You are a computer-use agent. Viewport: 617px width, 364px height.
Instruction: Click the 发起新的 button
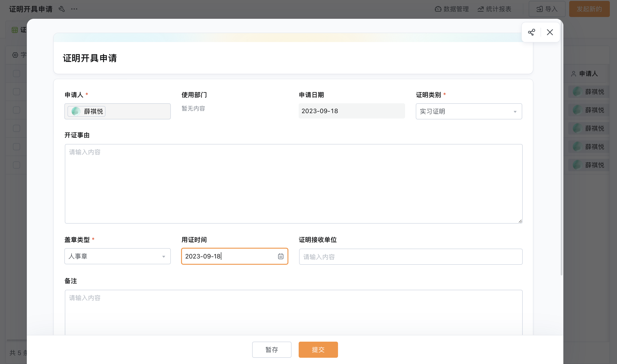(589, 9)
